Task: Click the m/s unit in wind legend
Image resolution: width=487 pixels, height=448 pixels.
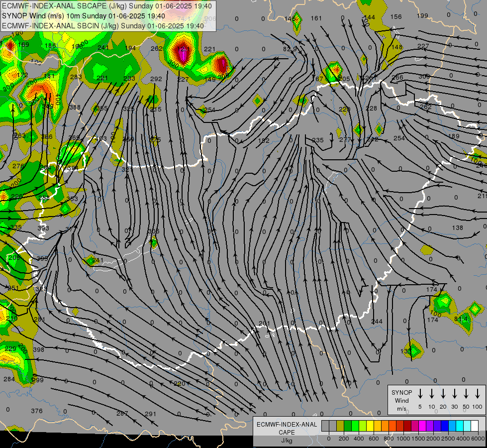Action: [401, 409]
